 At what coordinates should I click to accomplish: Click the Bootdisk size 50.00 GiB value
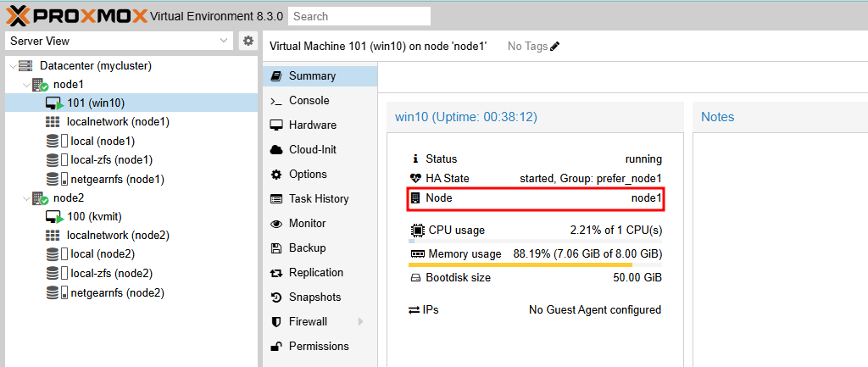pos(637,278)
